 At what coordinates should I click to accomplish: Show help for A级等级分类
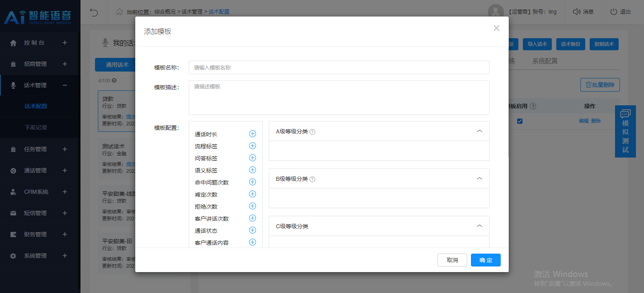(312, 132)
